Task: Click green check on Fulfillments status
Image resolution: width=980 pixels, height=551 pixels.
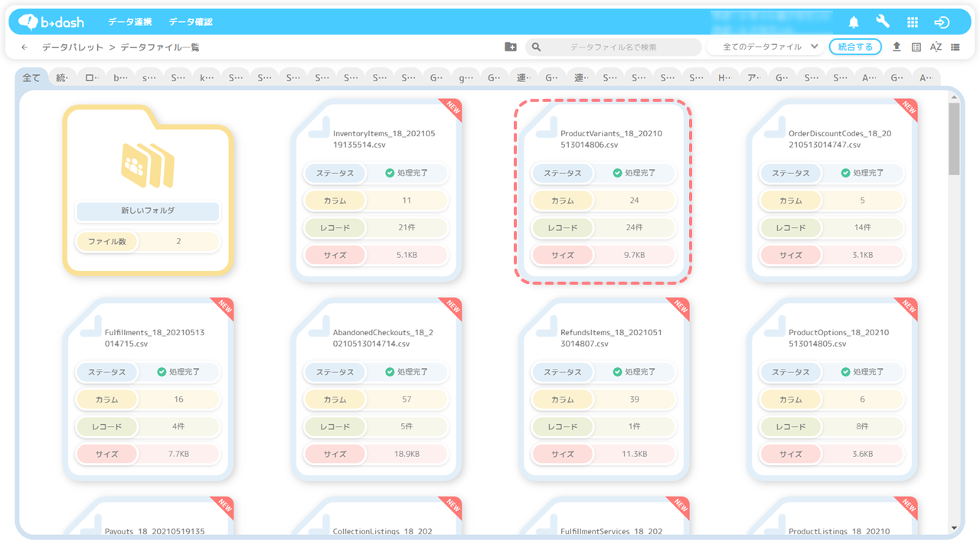Action: point(162,372)
